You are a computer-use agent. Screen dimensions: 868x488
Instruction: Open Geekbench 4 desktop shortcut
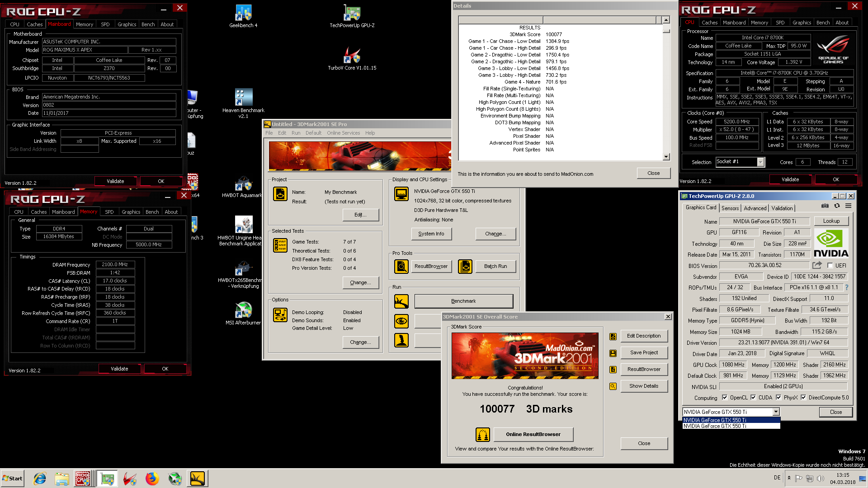point(243,16)
